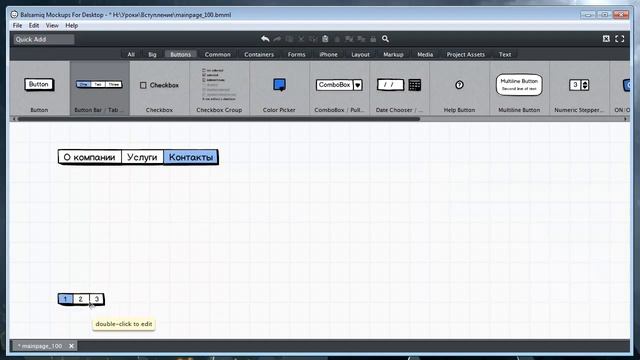Viewport: 640px width, 360px height.
Task: Open the Edit menu
Action: coord(34,25)
